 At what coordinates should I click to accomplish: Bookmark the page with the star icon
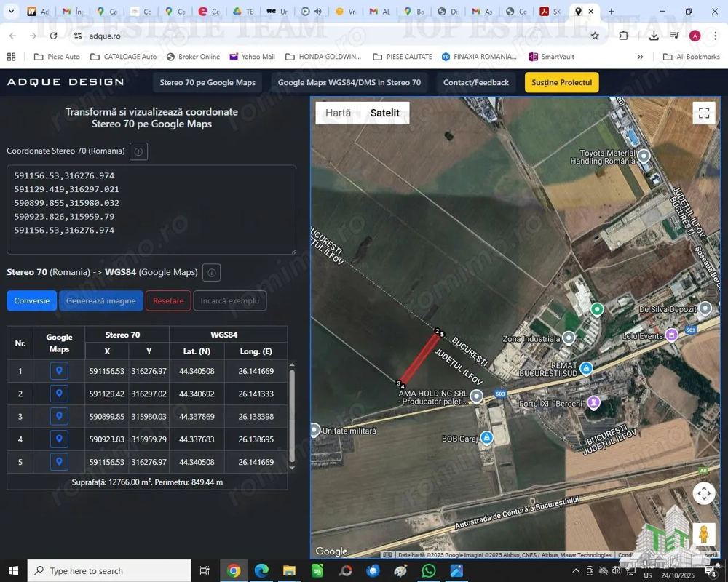(595, 35)
